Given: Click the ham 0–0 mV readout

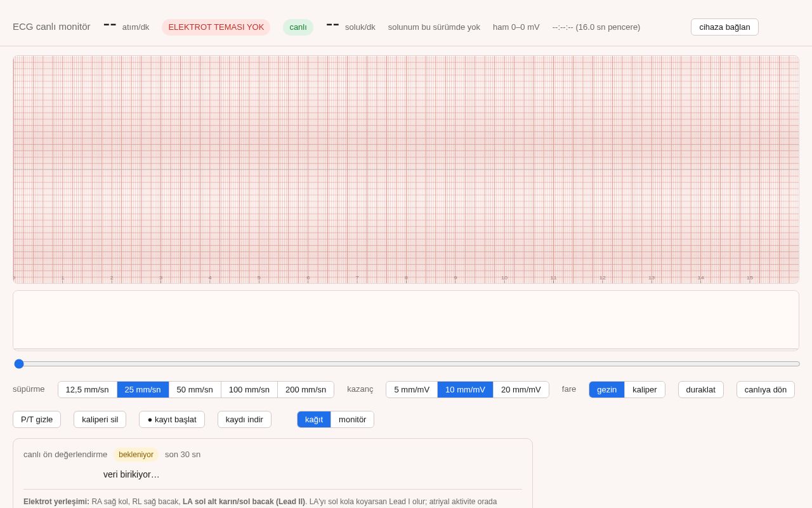Looking at the screenshot, I should [516, 27].
